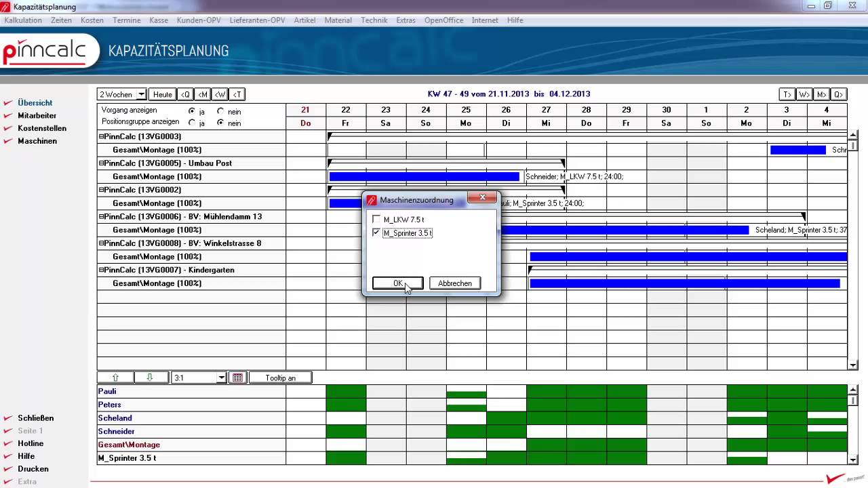Open Maschinen in the sidebar

[37, 141]
